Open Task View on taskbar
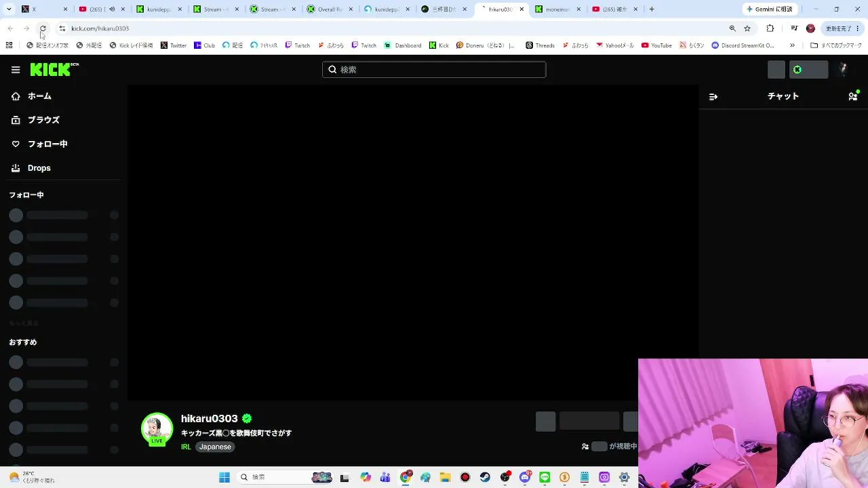 coord(344,477)
